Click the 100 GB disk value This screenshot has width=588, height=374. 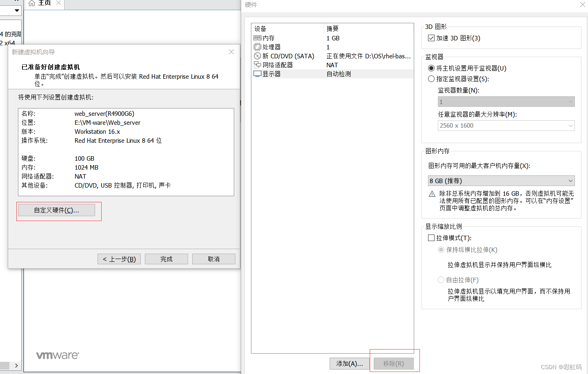(84, 158)
